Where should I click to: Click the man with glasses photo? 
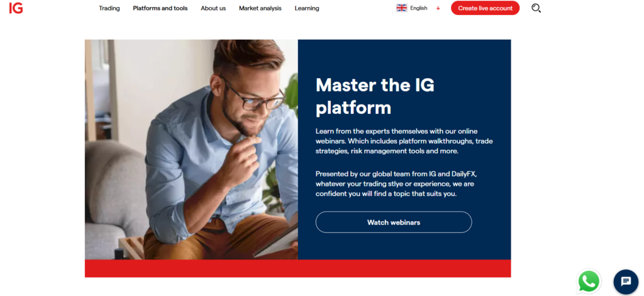[191, 150]
